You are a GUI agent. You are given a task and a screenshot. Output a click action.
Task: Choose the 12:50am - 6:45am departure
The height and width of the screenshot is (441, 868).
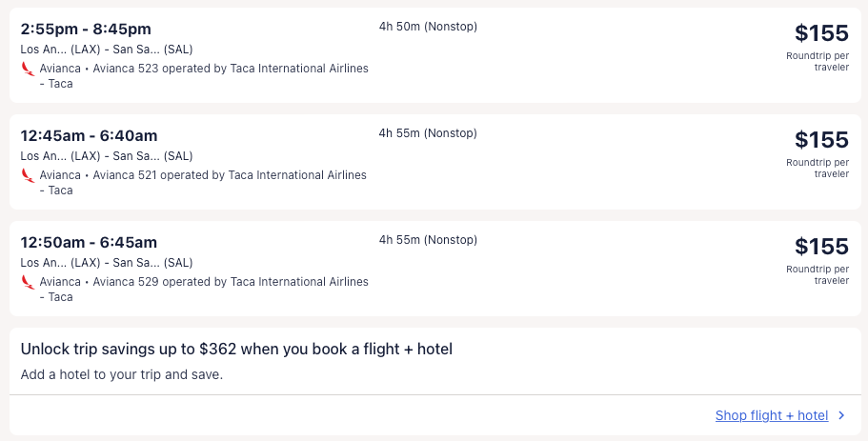pyautogui.click(x=89, y=243)
